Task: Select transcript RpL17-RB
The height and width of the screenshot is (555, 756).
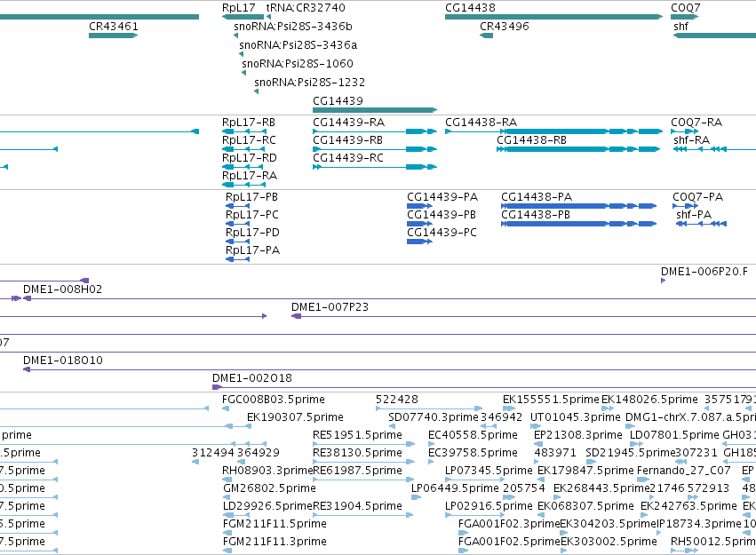Action: click(249, 123)
